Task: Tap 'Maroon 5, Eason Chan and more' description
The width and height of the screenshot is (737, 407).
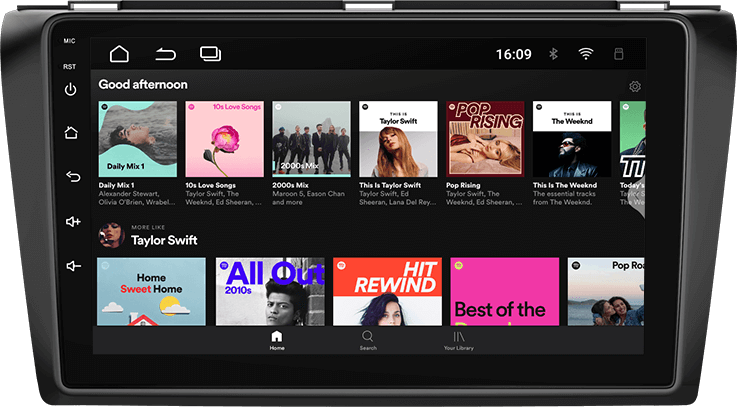Action: pyautogui.click(x=308, y=198)
